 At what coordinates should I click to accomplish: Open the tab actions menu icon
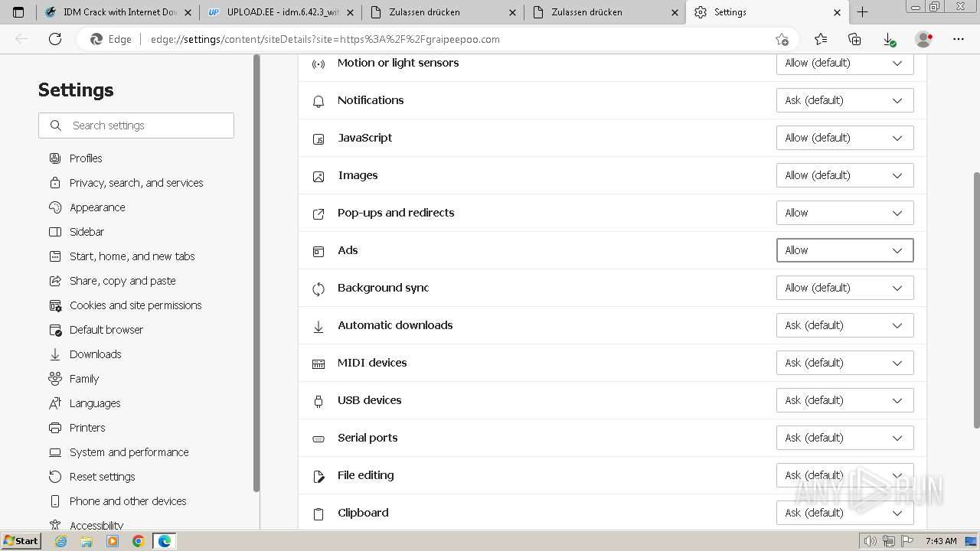click(x=18, y=12)
